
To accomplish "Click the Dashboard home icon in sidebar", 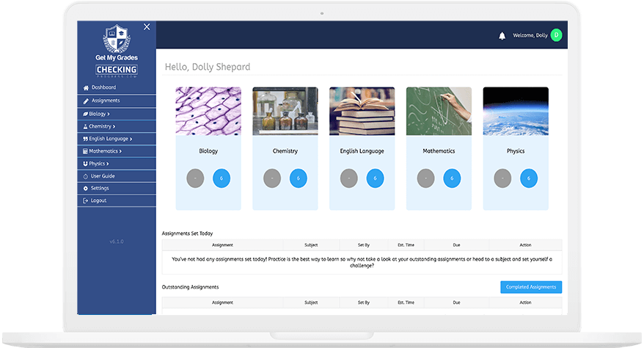I will 86,88.
